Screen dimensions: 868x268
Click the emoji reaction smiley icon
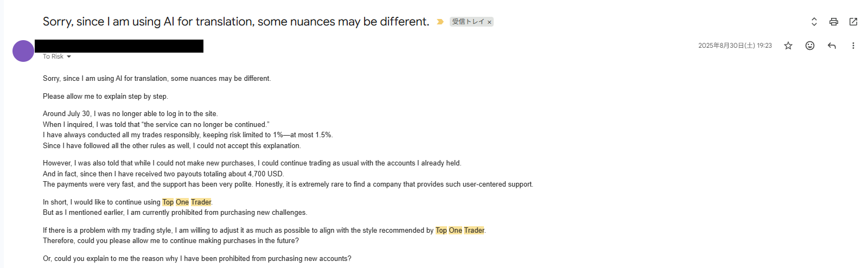click(810, 46)
